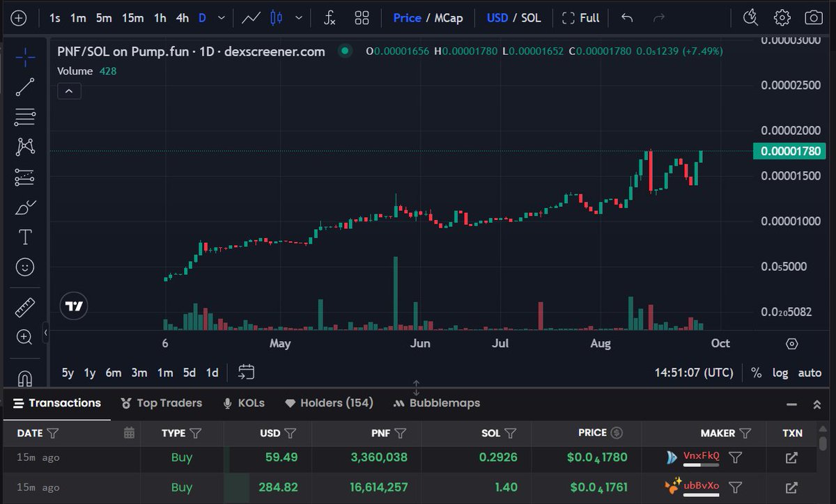This screenshot has height=504, width=836.
Task: Activate the zoom in tool
Action: [x=25, y=338]
